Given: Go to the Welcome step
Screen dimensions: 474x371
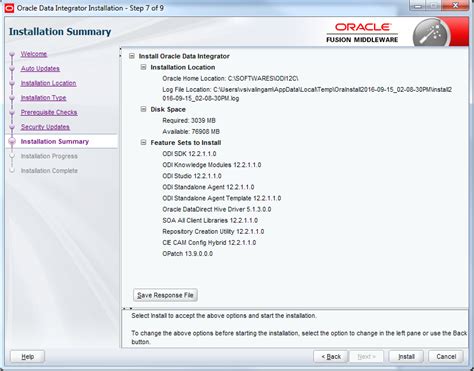Looking at the screenshot, I should point(34,54).
